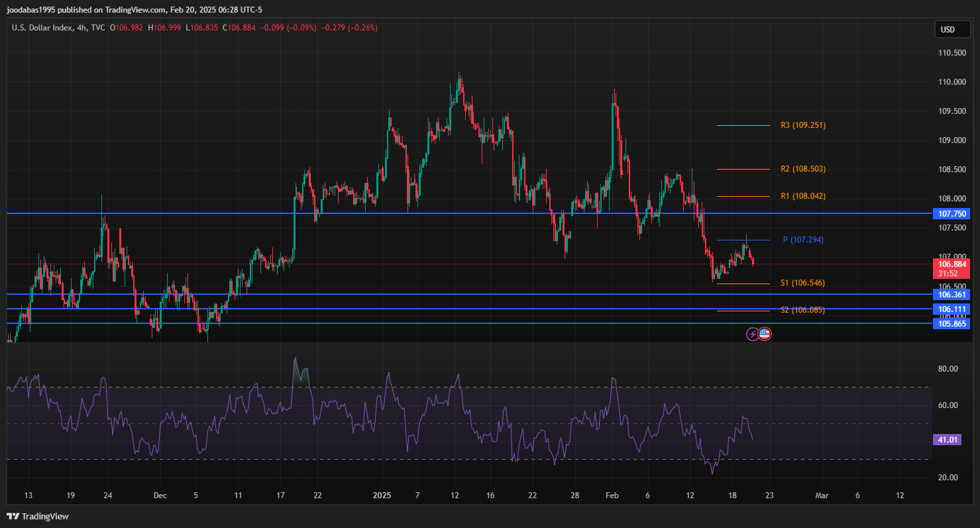
Task: Click the 20.00 RSI scale value
Action: (x=948, y=478)
